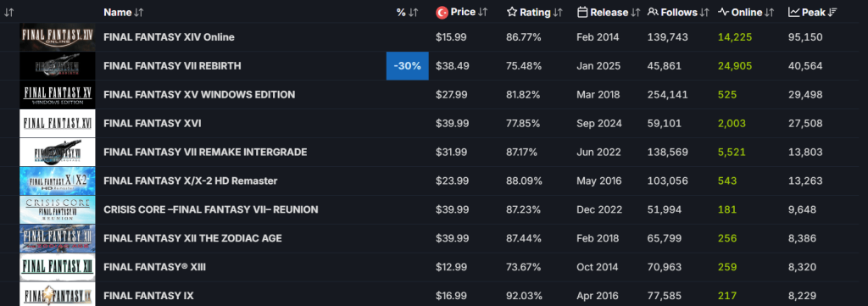Click the chart icon beside Peak
Viewport: 868px width, 306px height.
click(793, 12)
